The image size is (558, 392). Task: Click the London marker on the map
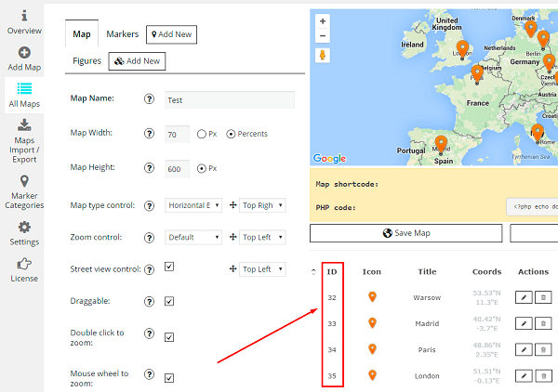click(462, 50)
